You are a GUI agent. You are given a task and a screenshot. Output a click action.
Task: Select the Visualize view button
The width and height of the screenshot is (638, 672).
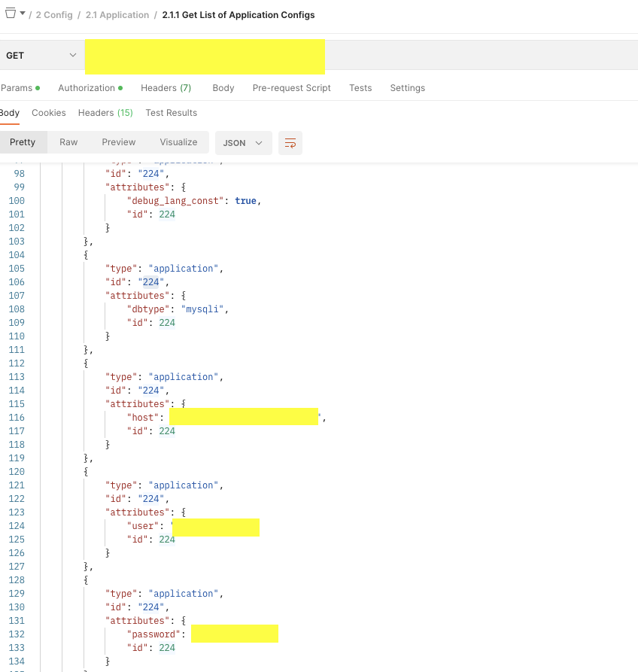pos(178,142)
